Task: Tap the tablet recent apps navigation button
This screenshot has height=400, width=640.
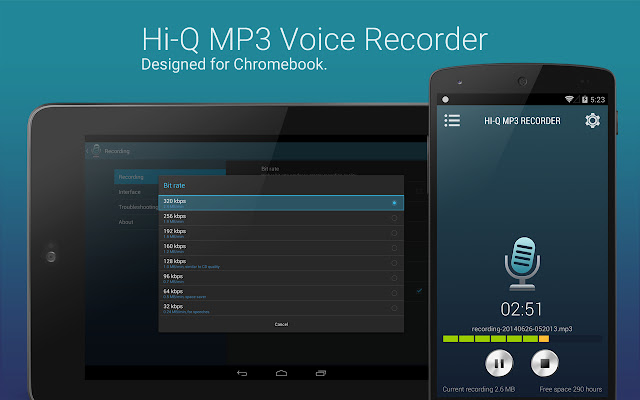Action: pyautogui.click(x=321, y=373)
